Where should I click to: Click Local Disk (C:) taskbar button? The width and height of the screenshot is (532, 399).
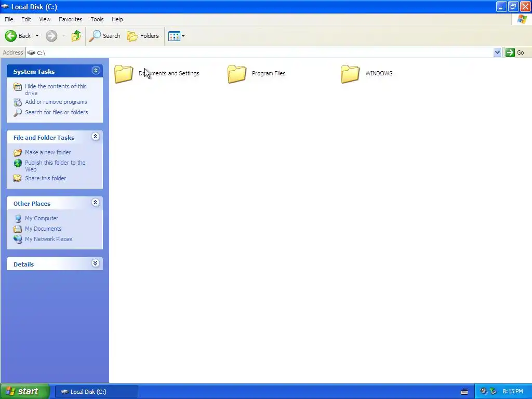[x=96, y=392]
